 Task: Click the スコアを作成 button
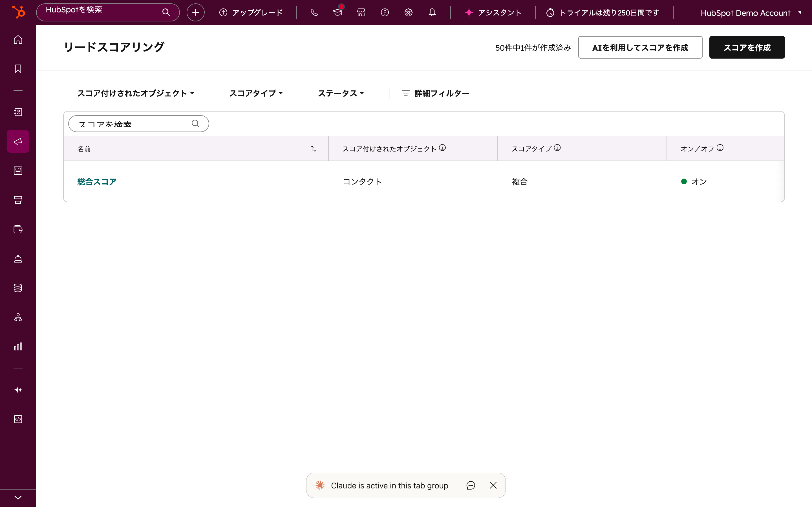(747, 47)
